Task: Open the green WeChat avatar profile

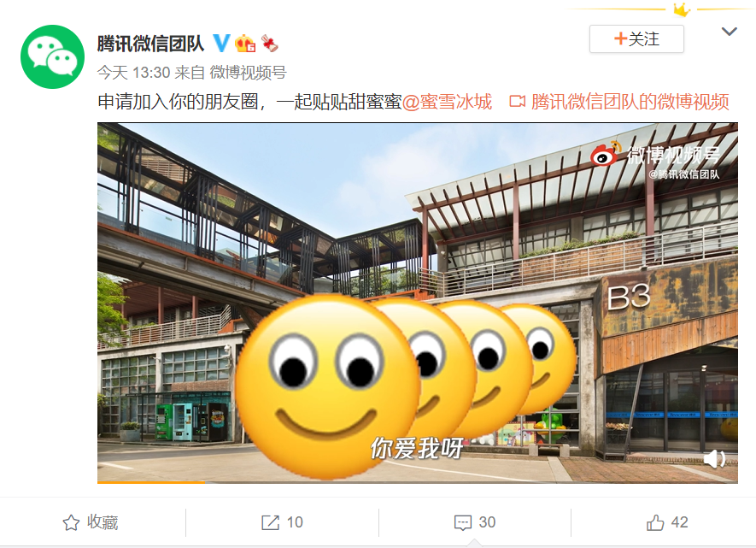Action: [53, 57]
